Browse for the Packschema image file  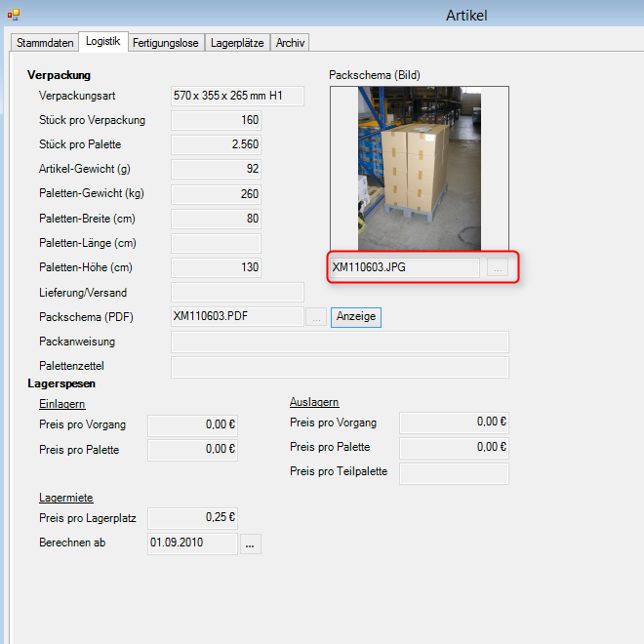tap(498, 267)
